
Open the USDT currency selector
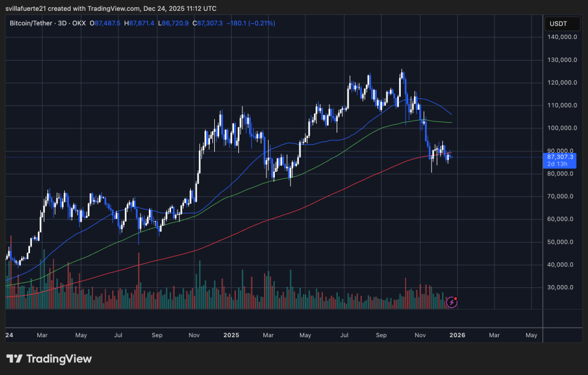[559, 24]
